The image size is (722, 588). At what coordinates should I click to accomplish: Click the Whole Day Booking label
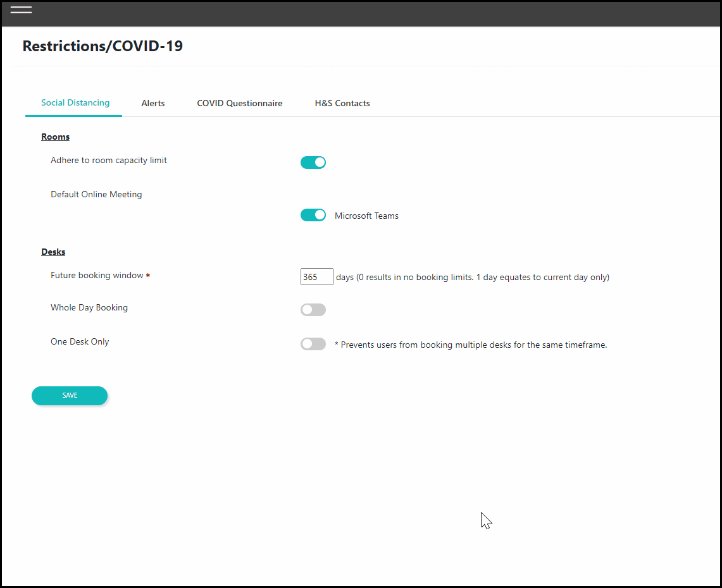pyautogui.click(x=89, y=307)
